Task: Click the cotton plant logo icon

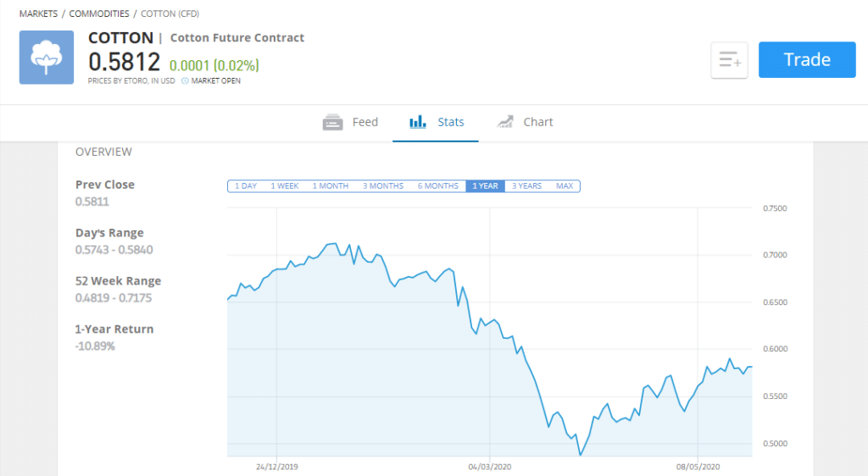Action: point(47,58)
